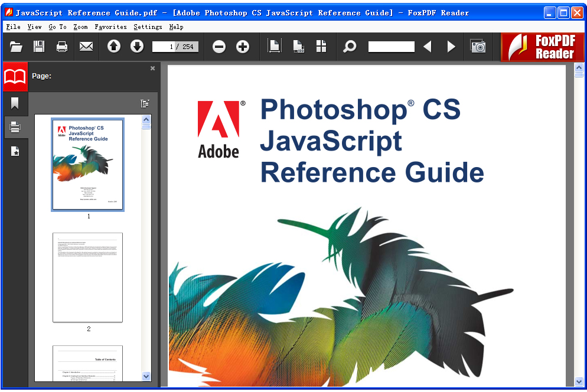Go to the next page with the down arrow
The height and width of the screenshot is (392, 587).
tap(137, 47)
